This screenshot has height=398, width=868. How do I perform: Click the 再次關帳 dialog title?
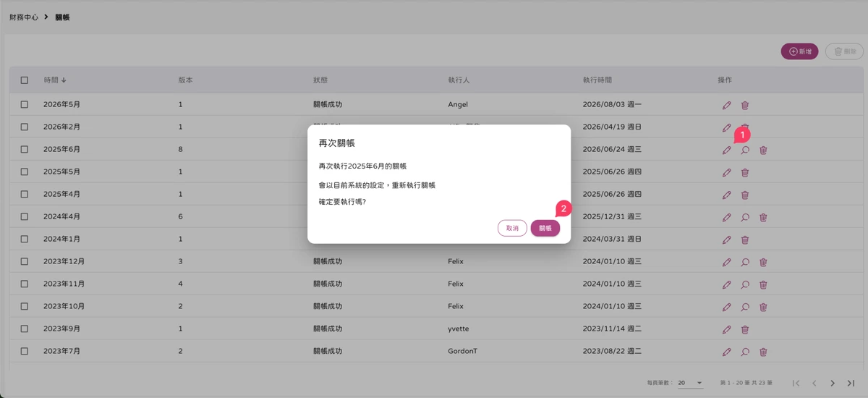[337, 143]
